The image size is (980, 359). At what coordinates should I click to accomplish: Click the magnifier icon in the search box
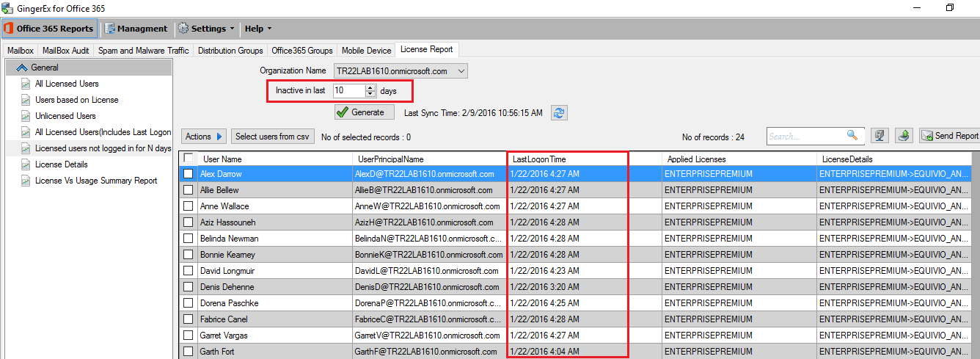(x=852, y=135)
